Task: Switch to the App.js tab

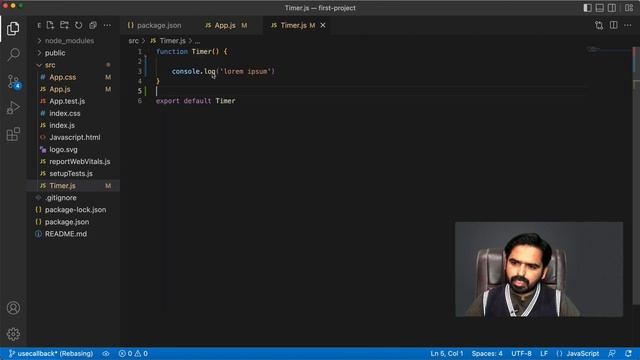Action: (226, 25)
